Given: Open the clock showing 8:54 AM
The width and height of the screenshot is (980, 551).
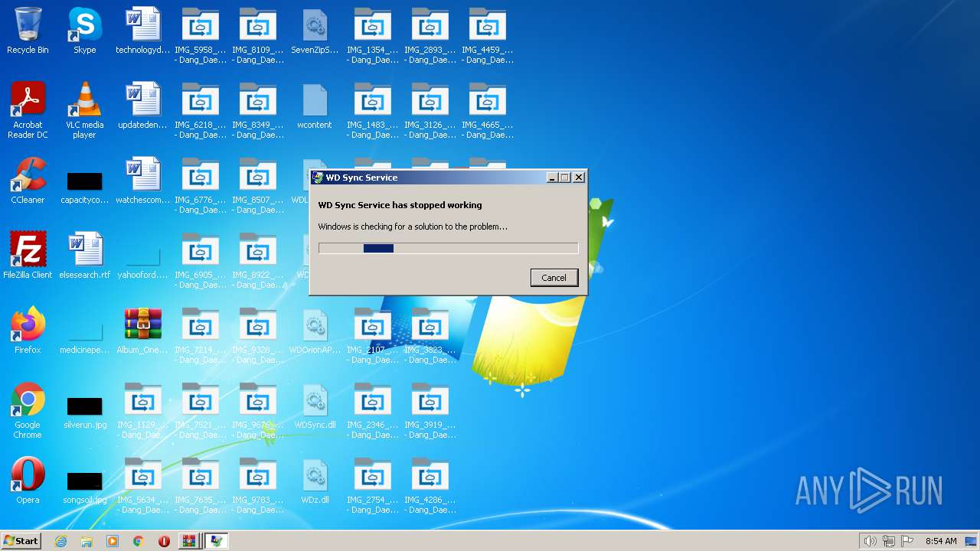Looking at the screenshot, I should [x=941, y=541].
